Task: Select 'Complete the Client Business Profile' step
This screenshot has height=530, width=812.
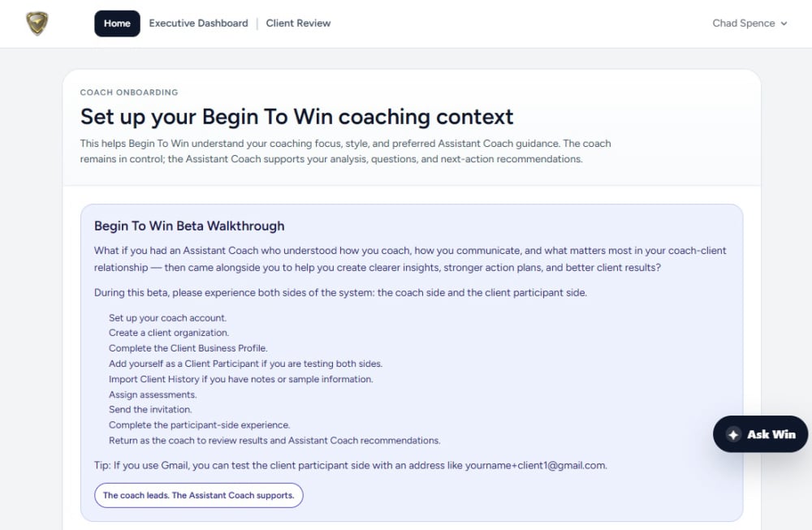Action: pos(188,348)
